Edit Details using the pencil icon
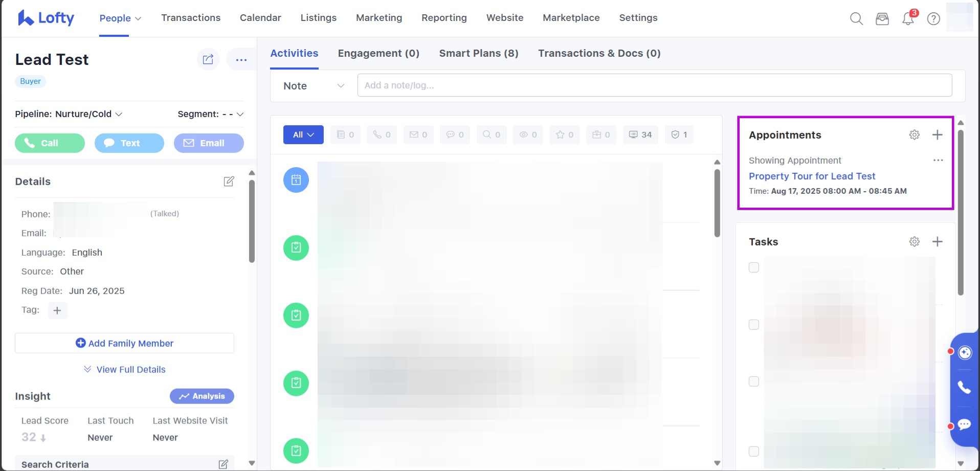This screenshot has height=471, width=980. 229,182
